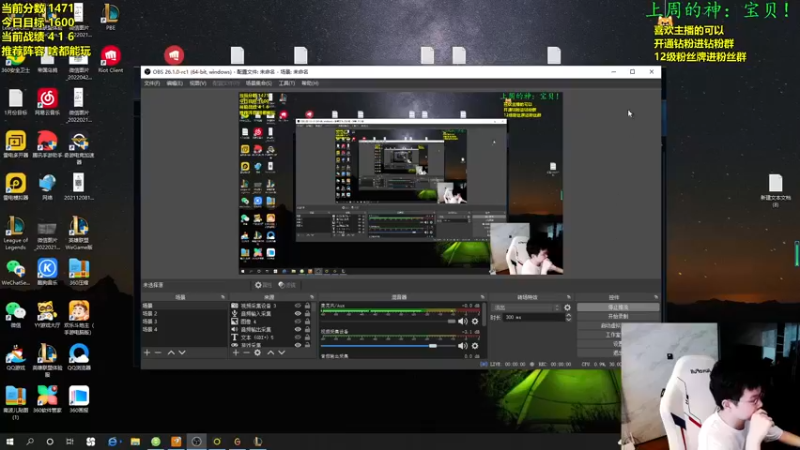Open Mic/Aux audio settings gear
Image resolution: width=800 pixels, height=450 pixels.
[x=475, y=321]
